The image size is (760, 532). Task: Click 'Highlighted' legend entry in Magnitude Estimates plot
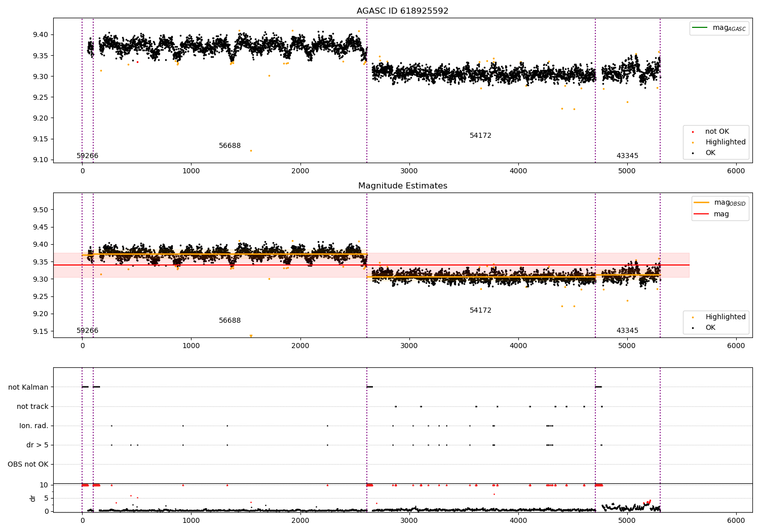726,317
